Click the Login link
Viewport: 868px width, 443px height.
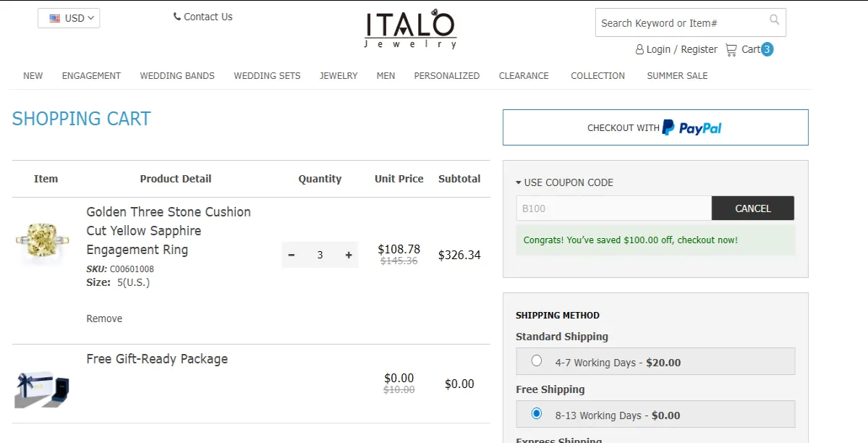[658, 49]
